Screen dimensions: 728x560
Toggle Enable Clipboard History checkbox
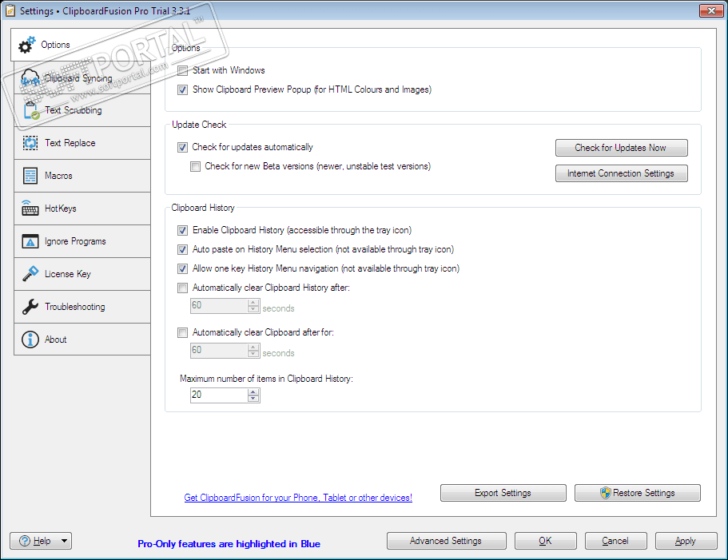pyautogui.click(x=183, y=230)
